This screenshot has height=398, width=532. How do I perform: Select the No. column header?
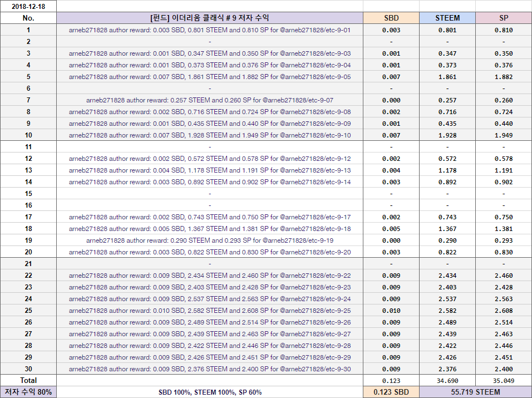(x=28, y=18)
